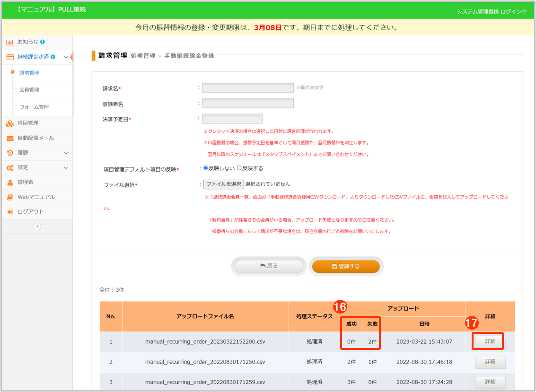Click the お知らせ chart icon in sidebar
536x392 pixels.
point(9,42)
